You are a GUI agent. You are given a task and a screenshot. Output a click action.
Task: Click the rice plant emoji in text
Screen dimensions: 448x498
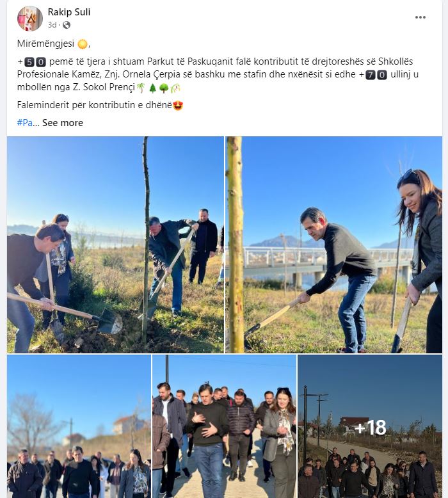pyautogui.click(x=175, y=88)
